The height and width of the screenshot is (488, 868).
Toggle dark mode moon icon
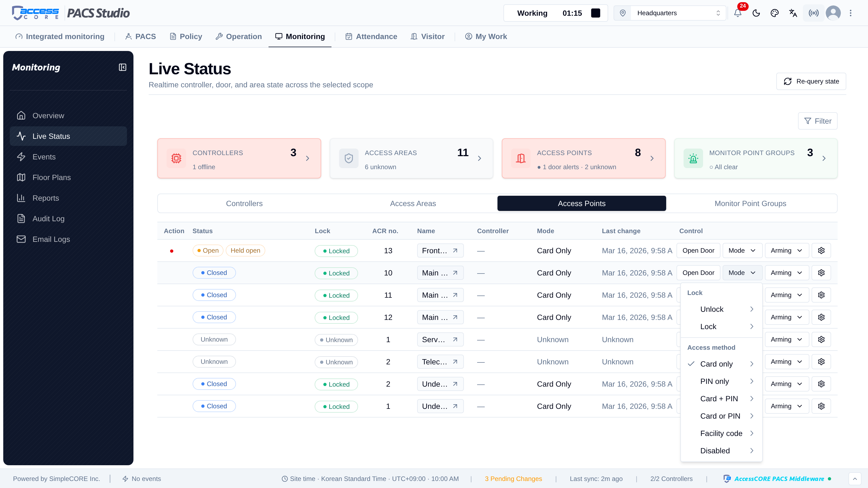pyautogui.click(x=756, y=13)
